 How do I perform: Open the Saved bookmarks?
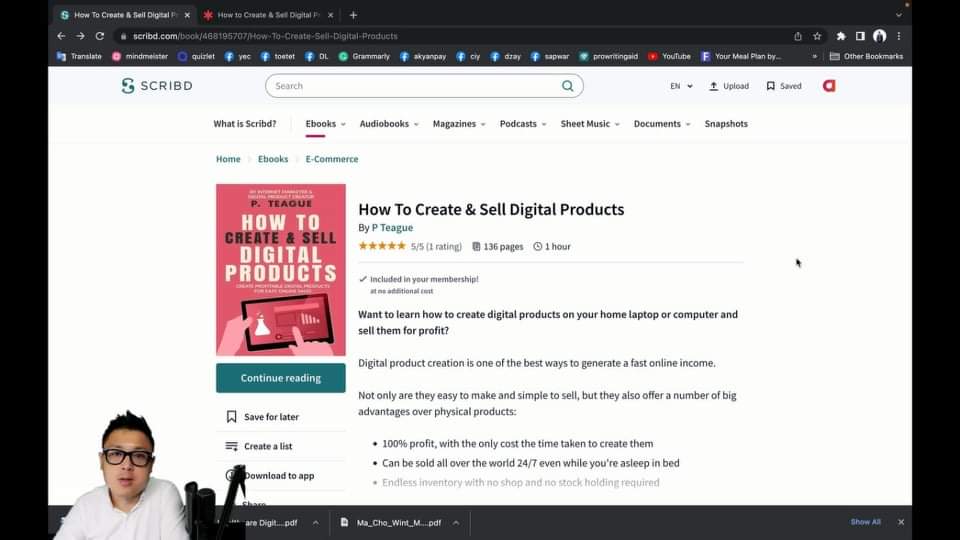[784, 86]
